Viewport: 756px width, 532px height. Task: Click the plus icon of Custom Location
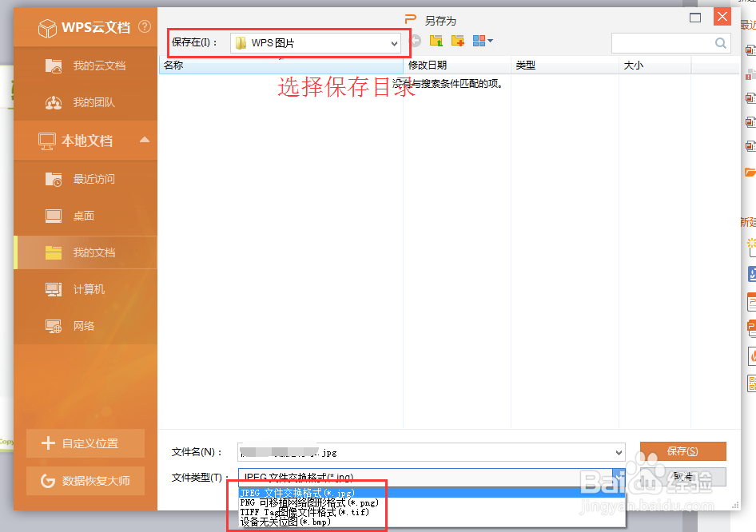48,443
